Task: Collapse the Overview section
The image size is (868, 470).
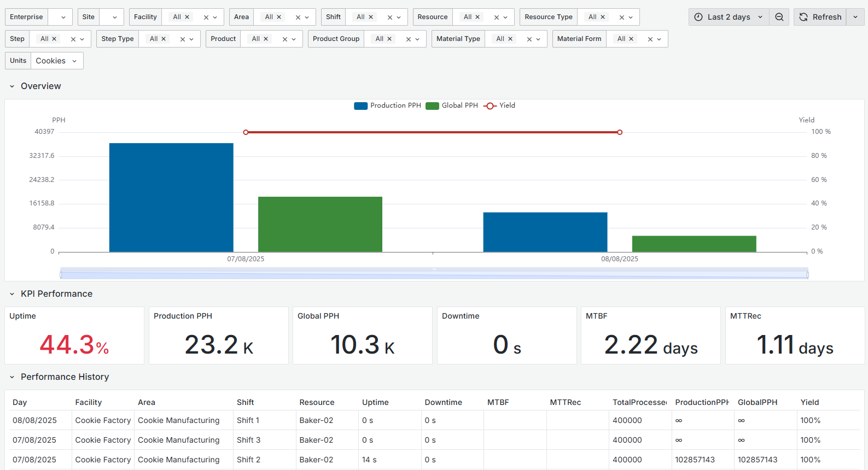Action: click(12, 86)
